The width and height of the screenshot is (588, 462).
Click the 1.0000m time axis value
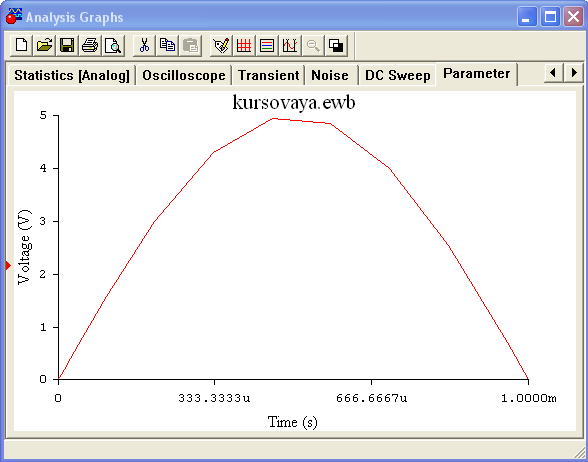click(529, 398)
